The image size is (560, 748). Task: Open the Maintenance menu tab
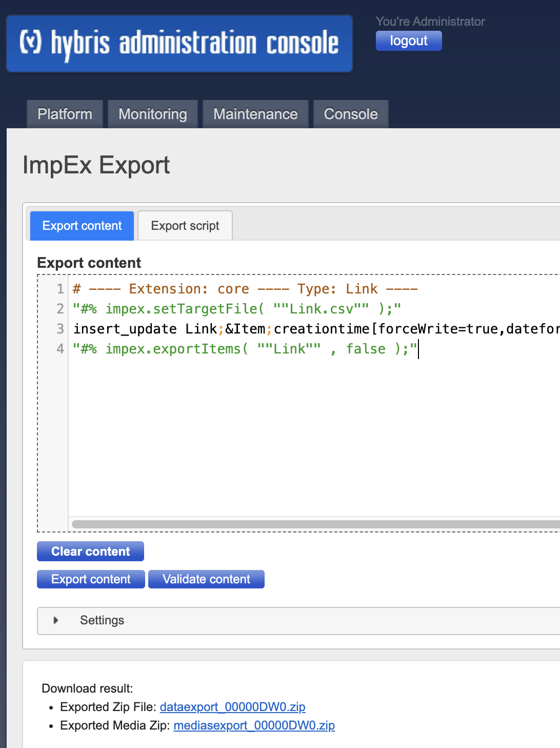[x=255, y=114]
